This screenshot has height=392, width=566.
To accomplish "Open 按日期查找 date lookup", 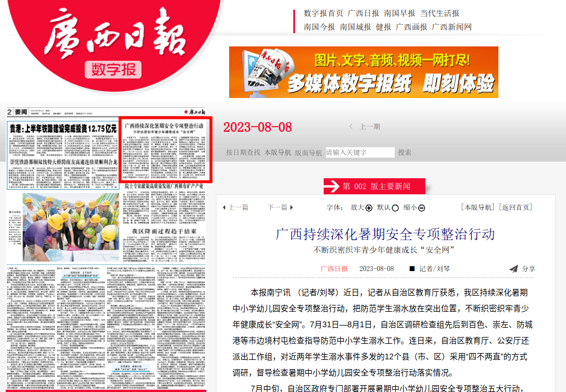I will (x=243, y=152).
